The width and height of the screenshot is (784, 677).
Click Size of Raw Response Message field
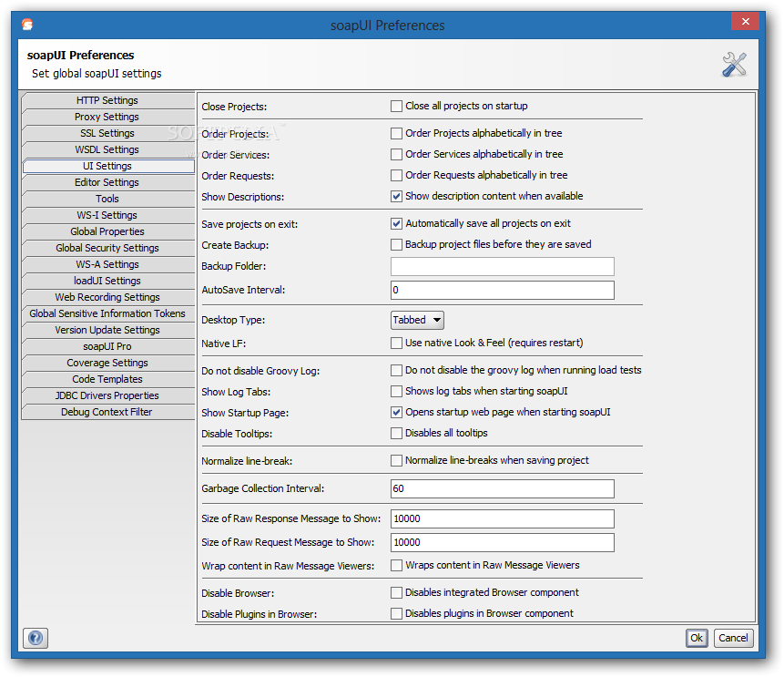coord(503,518)
